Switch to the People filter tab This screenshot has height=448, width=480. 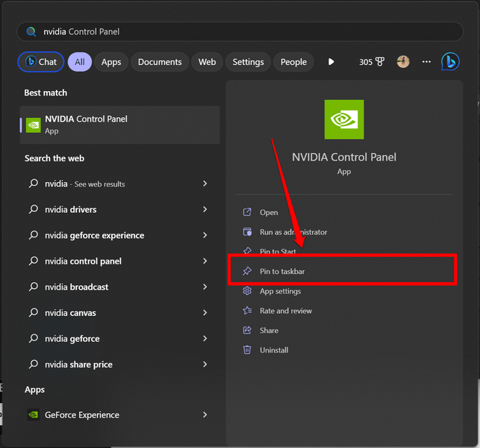coord(293,62)
